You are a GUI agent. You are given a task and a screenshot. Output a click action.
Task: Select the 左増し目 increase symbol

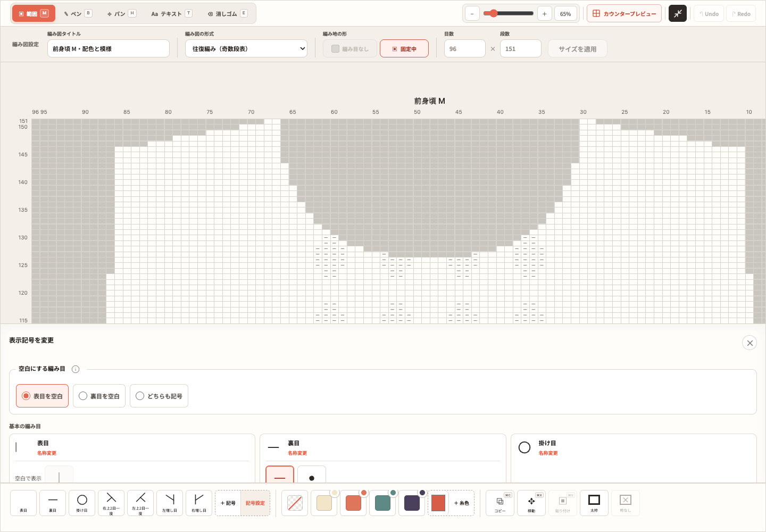[170, 503]
